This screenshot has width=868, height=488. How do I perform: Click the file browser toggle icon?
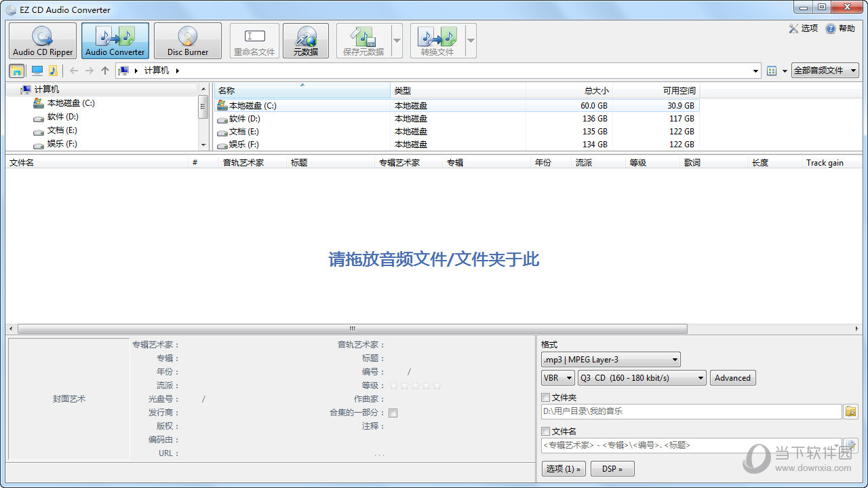click(17, 71)
